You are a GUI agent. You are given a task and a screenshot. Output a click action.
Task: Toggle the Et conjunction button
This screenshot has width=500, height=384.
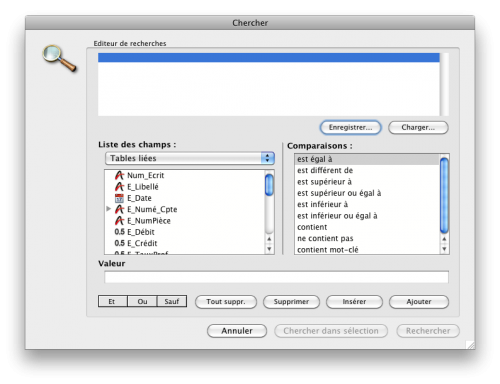coord(113,301)
